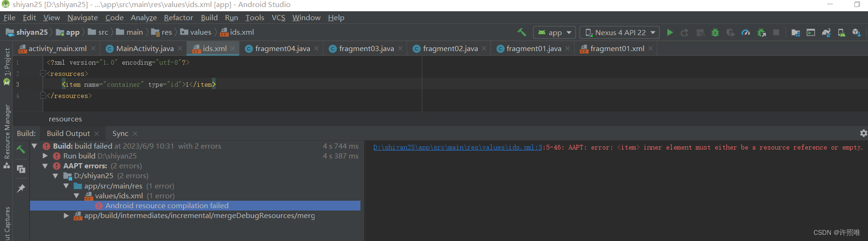The image size is (868, 241).
Task: Open the File menu
Action: click(9, 18)
